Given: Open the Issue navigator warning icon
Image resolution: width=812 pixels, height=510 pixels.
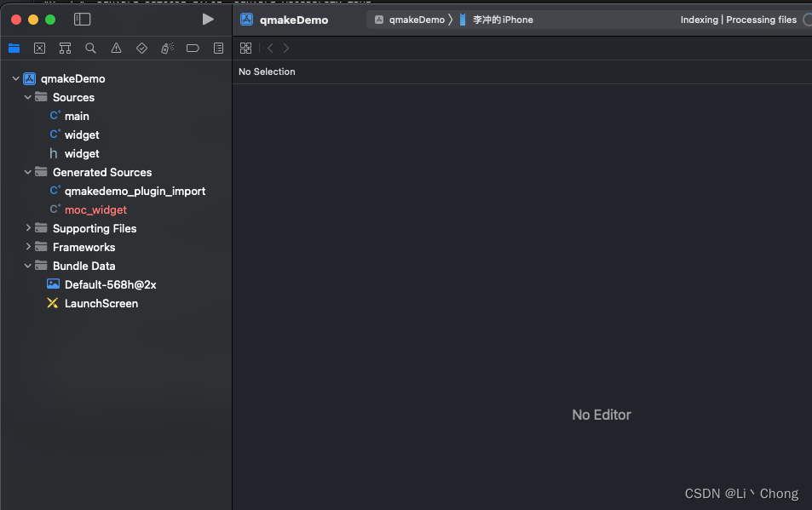Looking at the screenshot, I should 116,49.
